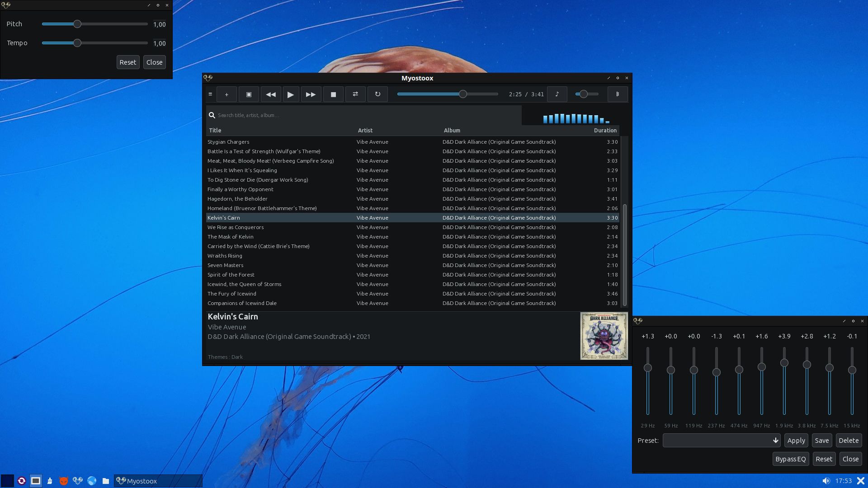Toggle repeat with the circular arrow button
868x488 pixels.
[x=377, y=94]
